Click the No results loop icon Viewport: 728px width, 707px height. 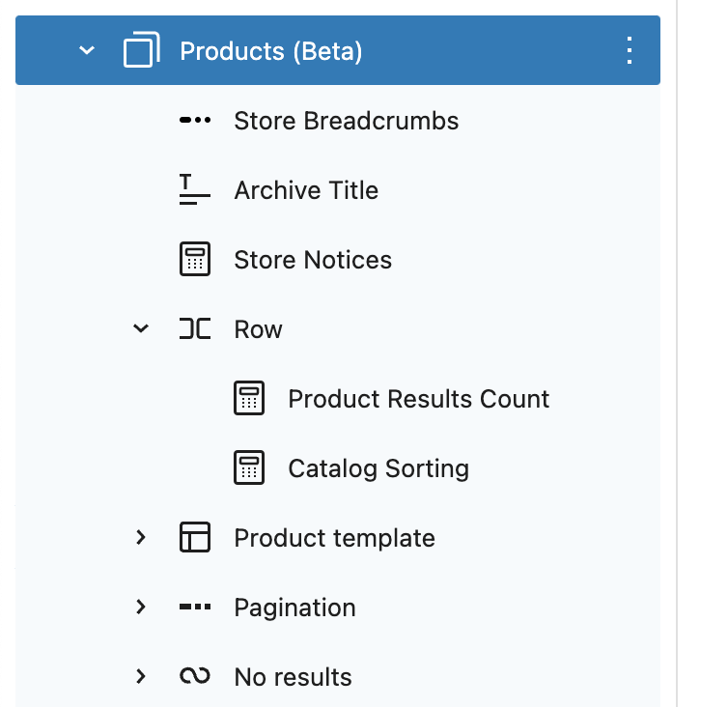coord(195,676)
